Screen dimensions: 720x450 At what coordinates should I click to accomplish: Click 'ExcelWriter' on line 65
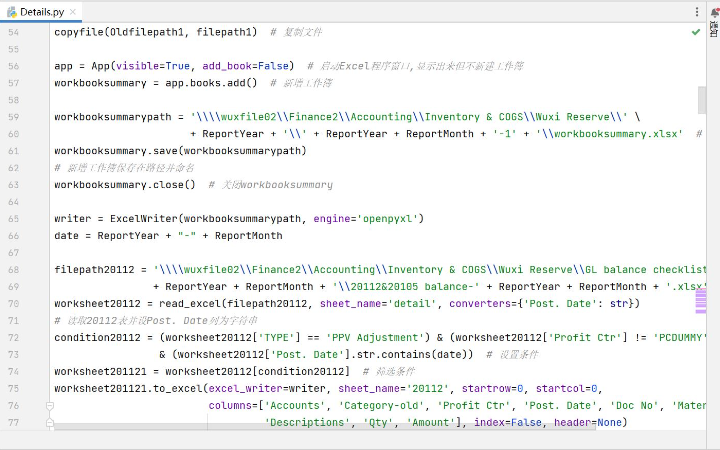144,219
